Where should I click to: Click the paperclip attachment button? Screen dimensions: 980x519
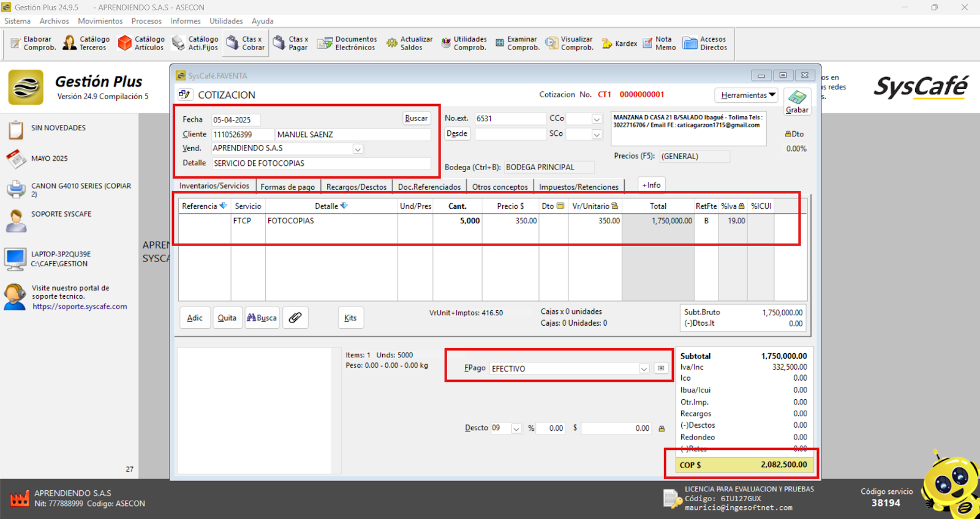[295, 318]
